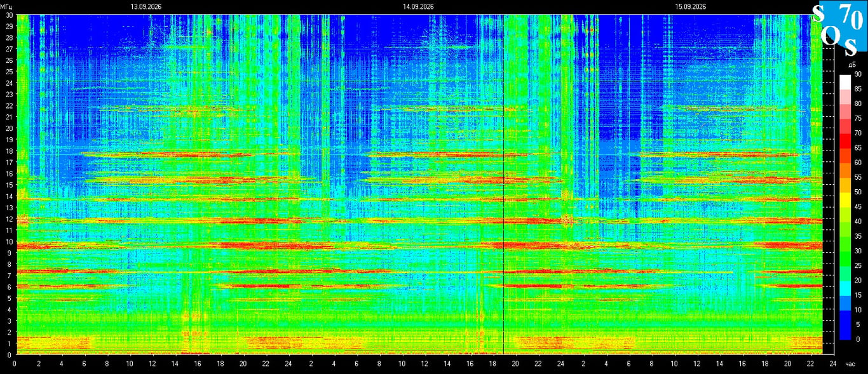Viewport: 868px width, 374px height.
Task: Click the 6 tick on the MHz axis
Action: tap(10, 287)
